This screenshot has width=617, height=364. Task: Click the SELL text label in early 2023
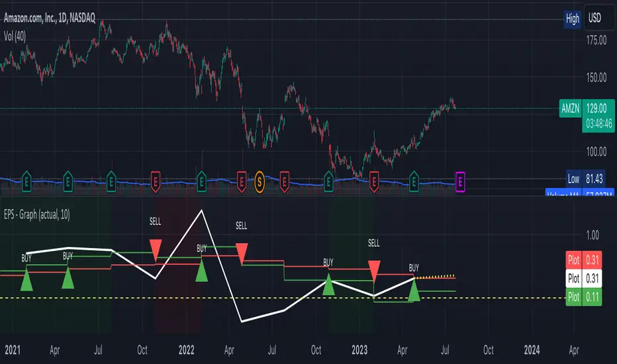[x=374, y=243]
